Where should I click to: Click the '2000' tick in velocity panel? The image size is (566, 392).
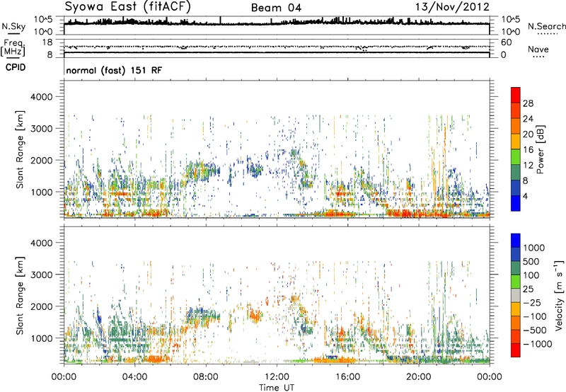(x=41, y=306)
